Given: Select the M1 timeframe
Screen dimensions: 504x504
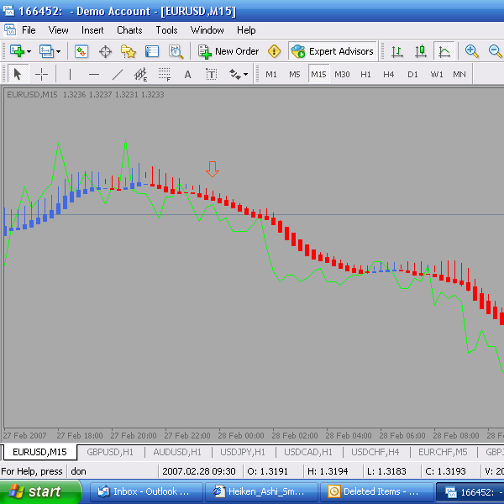Looking at the screenshot, I should tap(271, 74).
